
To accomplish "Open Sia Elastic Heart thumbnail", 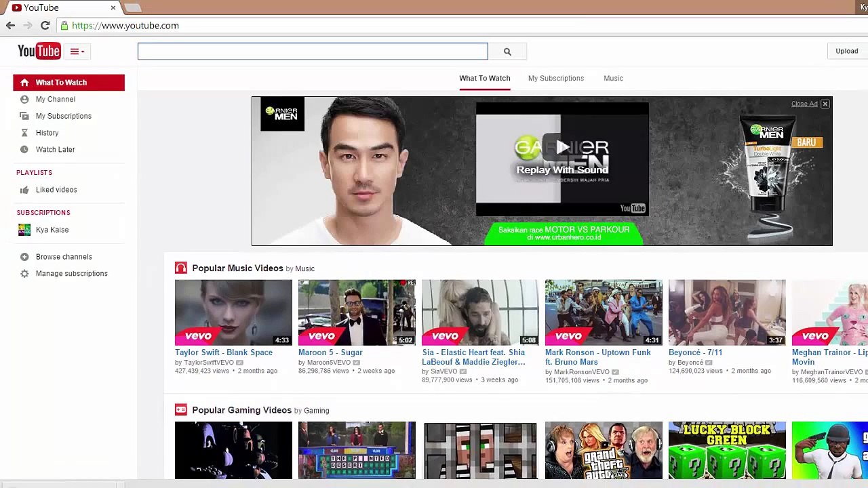I will pyautogui.click(x=480, y=312).
